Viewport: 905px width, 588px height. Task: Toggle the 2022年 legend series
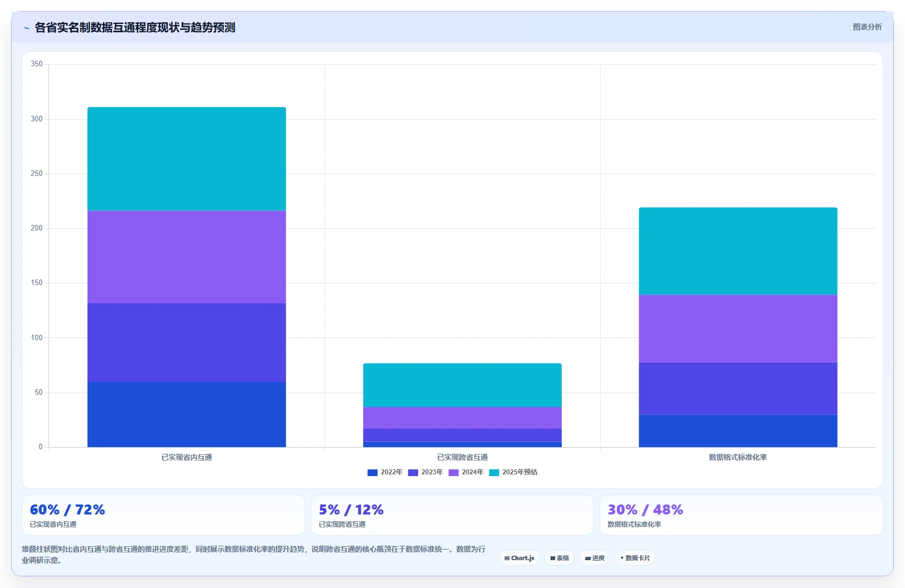click(x=385, y=472)
